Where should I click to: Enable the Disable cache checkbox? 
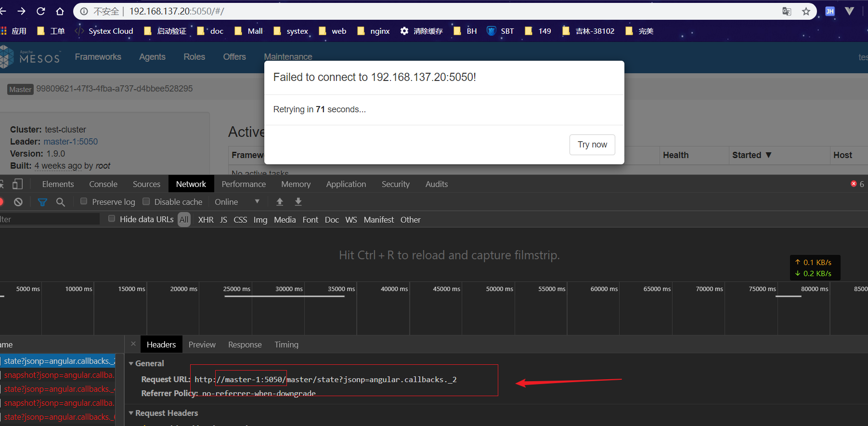146,201
